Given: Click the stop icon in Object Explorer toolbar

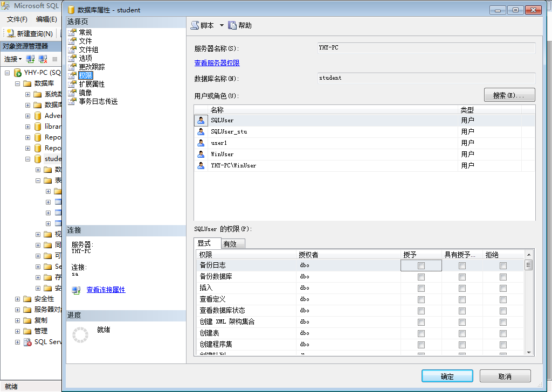Looking at the screenshot, I should click(55, 59).
